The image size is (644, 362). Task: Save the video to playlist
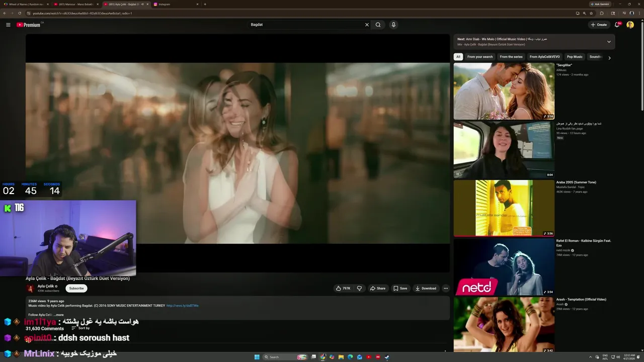pos(400,288)
